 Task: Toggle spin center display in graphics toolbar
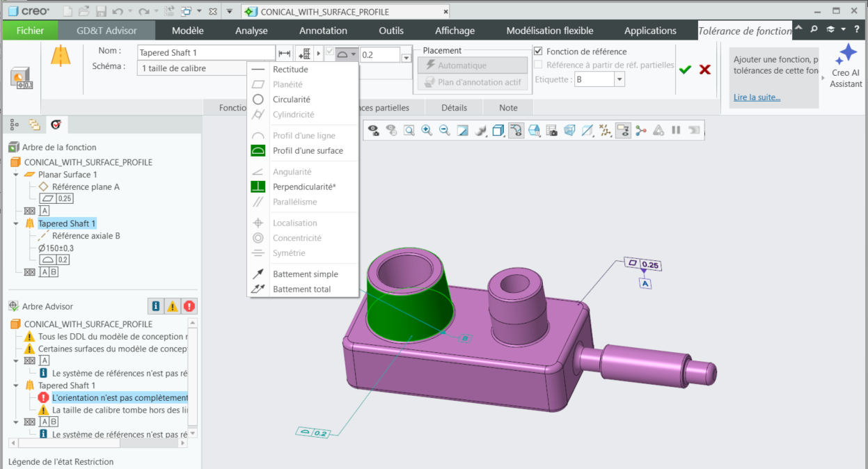pyautogui.click(x=641, y=130)
